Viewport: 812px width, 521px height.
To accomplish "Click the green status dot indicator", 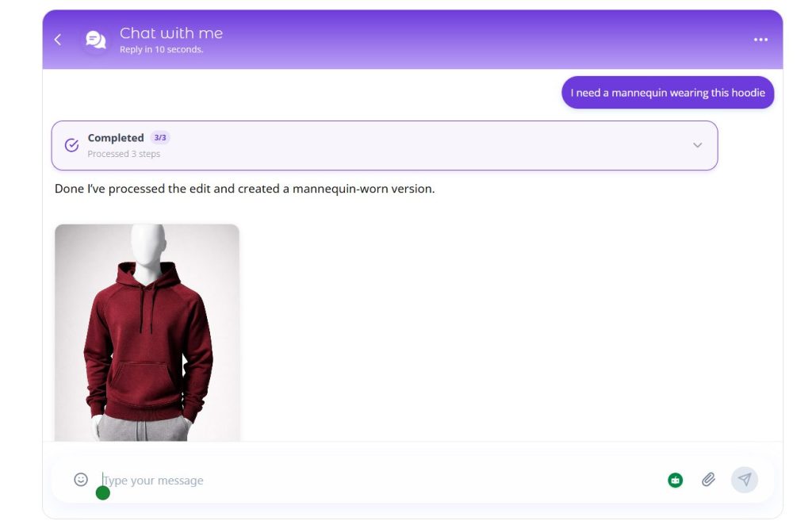I will pyautogui.click(x=102, y=493).
